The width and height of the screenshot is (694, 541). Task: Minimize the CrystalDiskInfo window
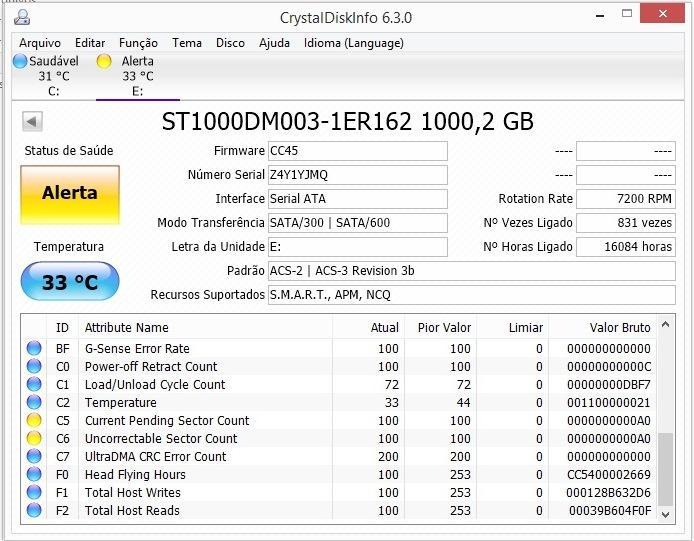600,15
